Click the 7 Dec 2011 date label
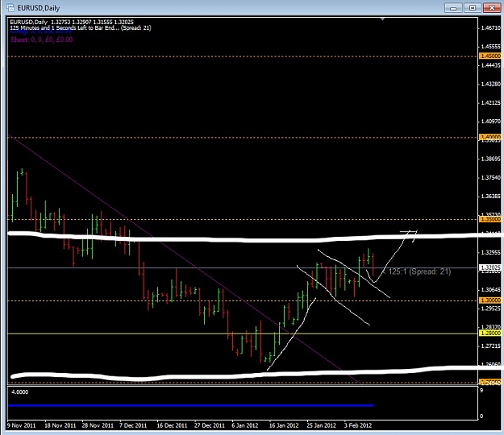This screenshot has width=504, height=435. [x=133, y=425]
